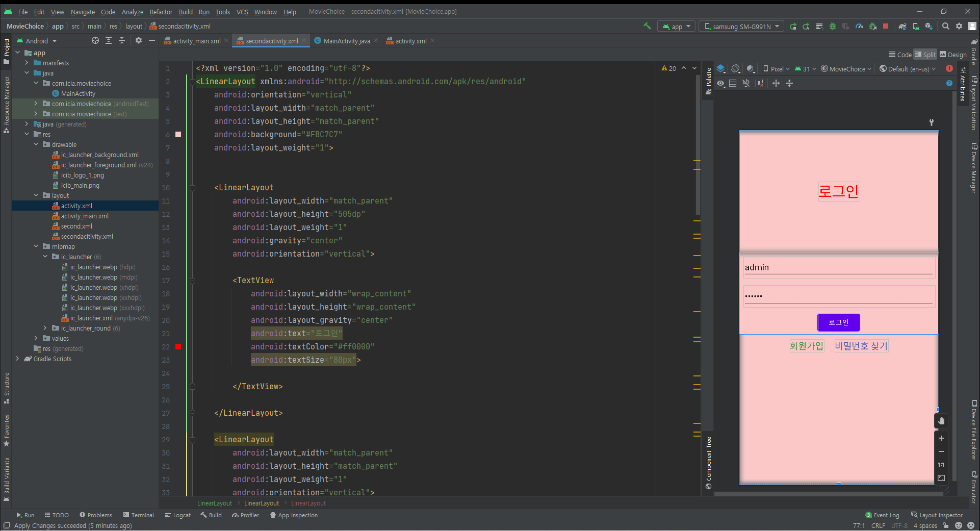The height and width of the screenshot is (531, 980).
Task: Sync project with Gradle files icon
Action: 902,26
